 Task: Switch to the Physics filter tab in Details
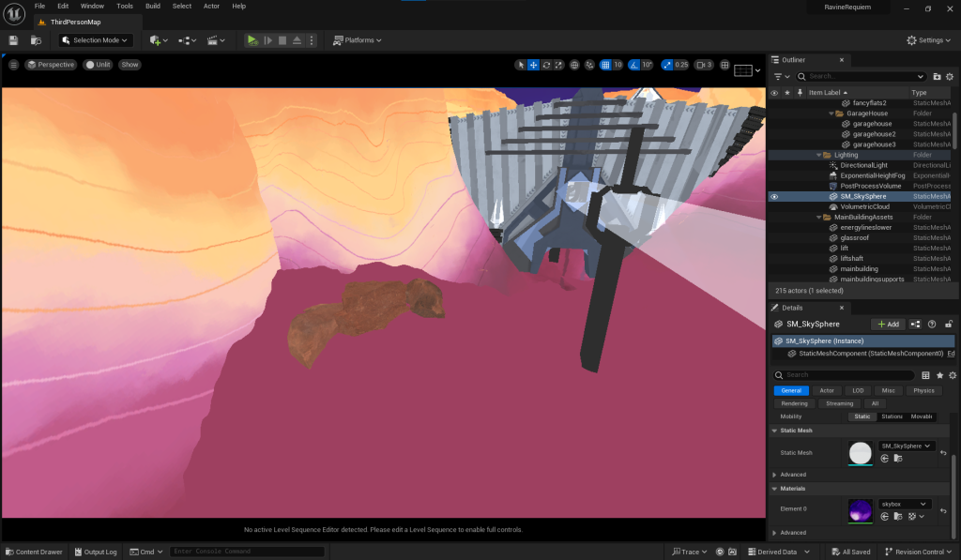923,390
